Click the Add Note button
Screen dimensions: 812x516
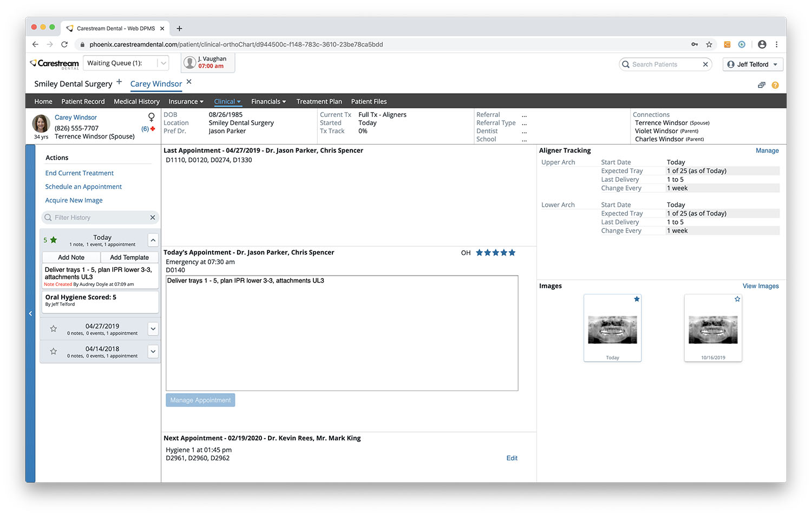[71, 258]
